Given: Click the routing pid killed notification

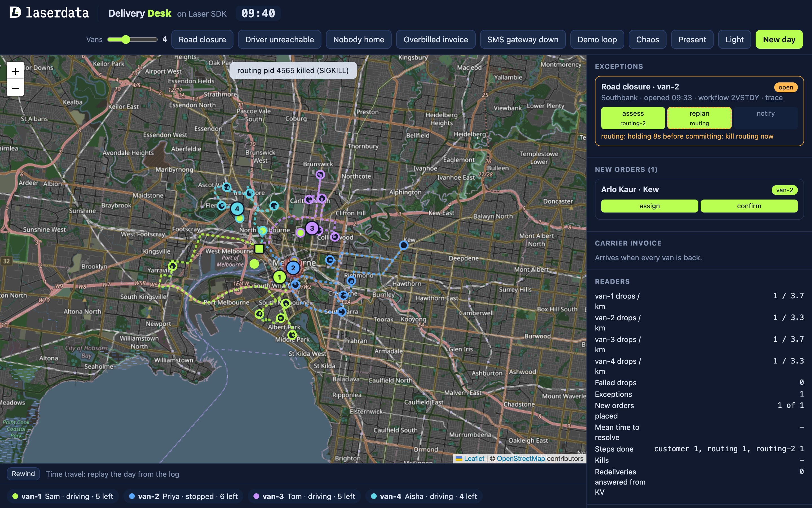Looking at the screenshot, I should coord(293,71).
